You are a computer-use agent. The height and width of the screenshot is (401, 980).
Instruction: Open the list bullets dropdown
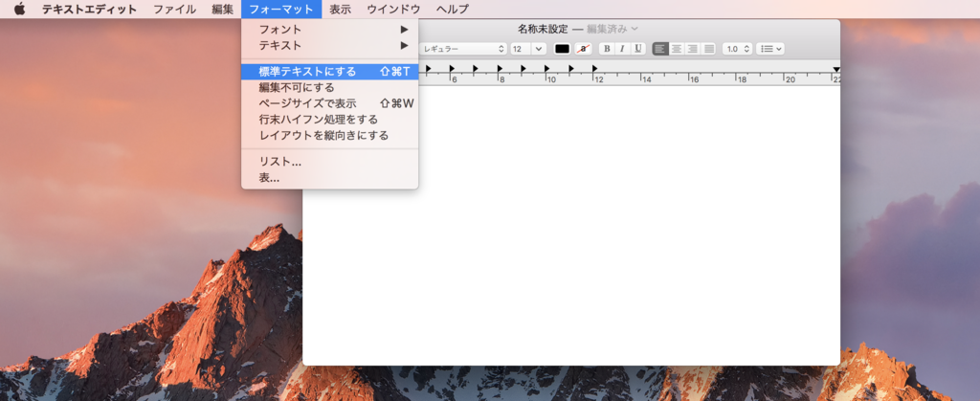770,49
